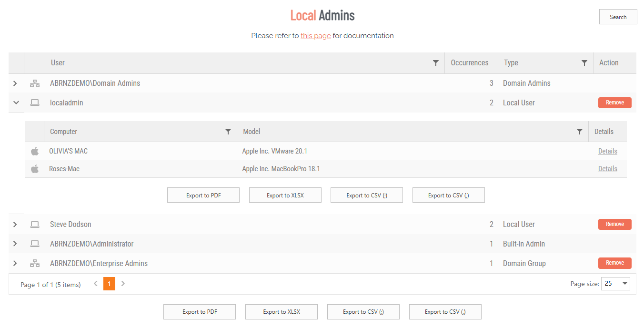The width and height of the screenshot is (644, 329).
Task: Click laptop icon next to Steve Dodson
Action: (x=35, y=224)
